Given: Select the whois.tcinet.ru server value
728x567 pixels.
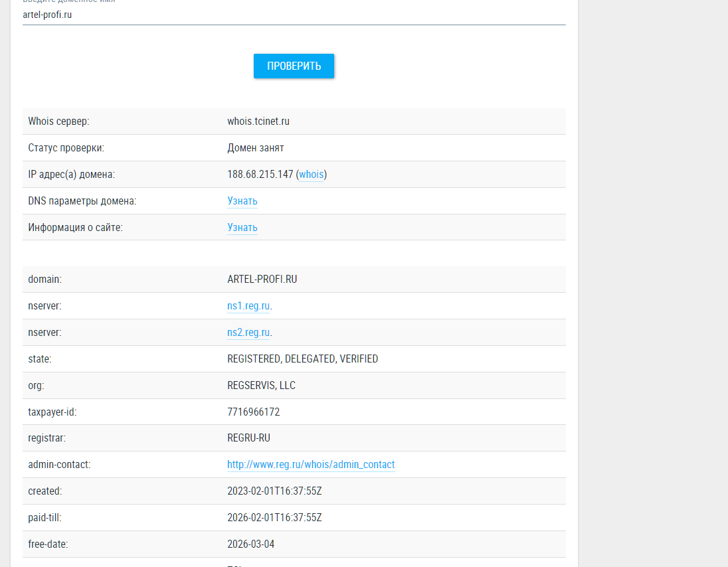Looking at the screenshot, I should click(x=258, y=121).
